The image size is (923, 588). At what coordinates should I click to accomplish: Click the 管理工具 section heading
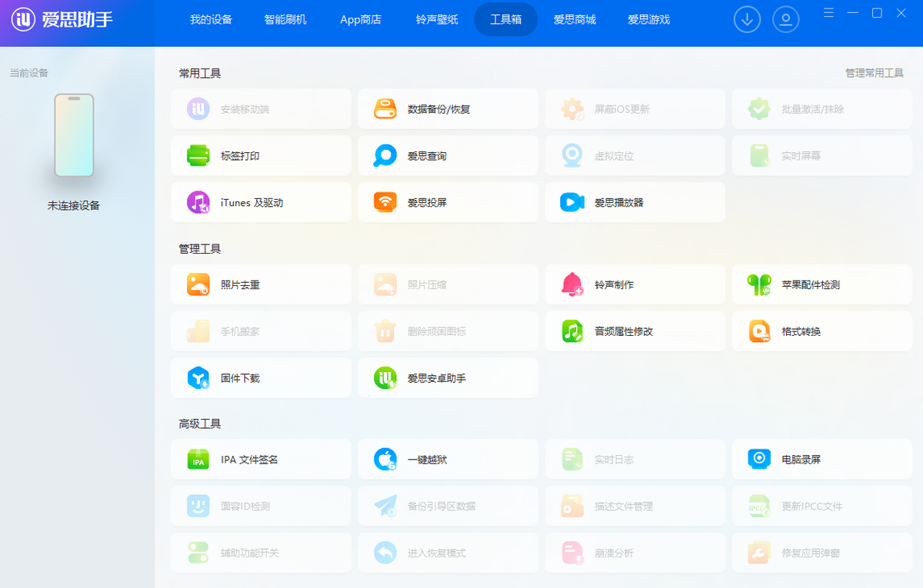200,249
